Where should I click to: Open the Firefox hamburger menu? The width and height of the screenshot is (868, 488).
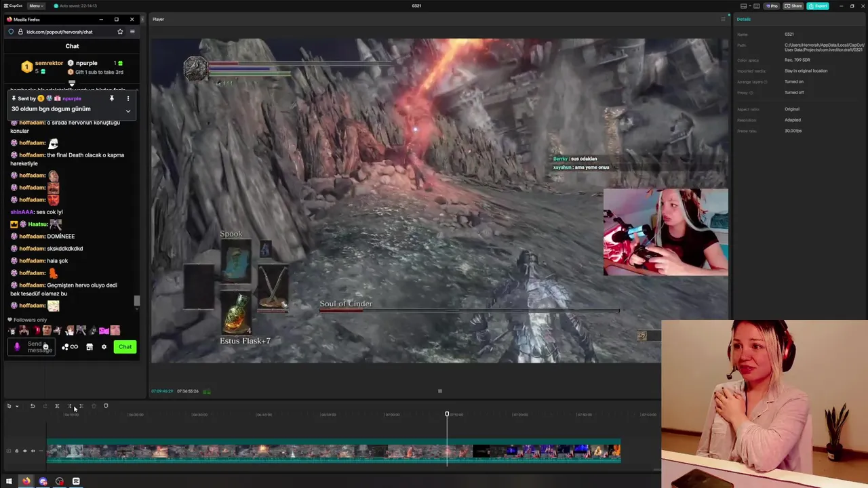(x=132, y=32)
